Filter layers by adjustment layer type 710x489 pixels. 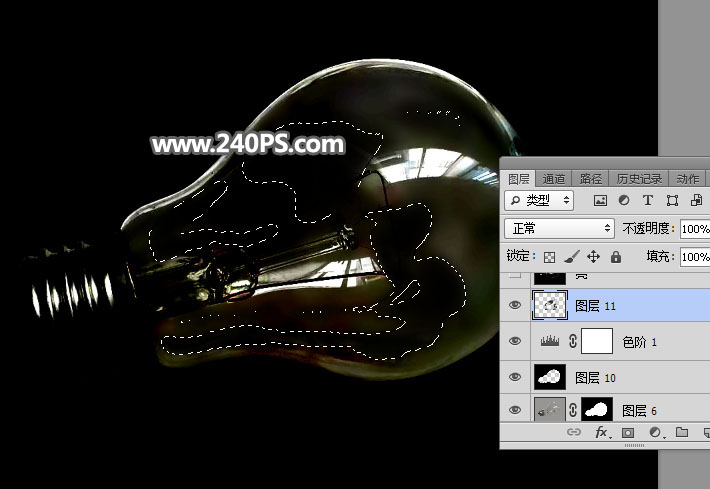tap(624, 200)
